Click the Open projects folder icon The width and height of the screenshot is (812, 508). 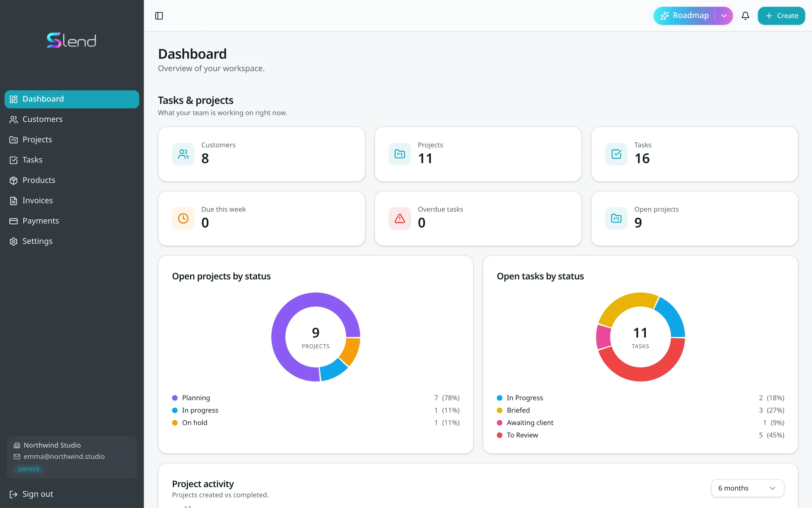[616, 218]
